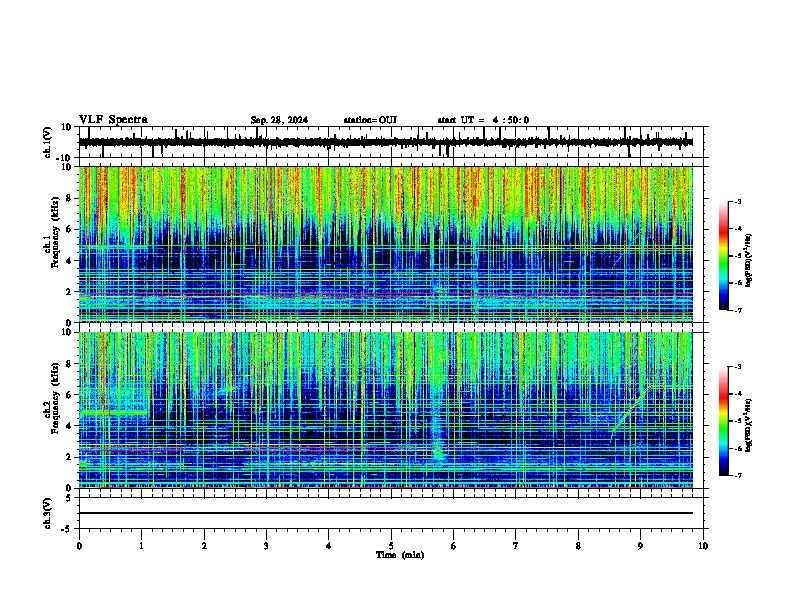This screenshot has width=792, height=612.
Task: Click the time axis tick label "5"
Action: (391, 546)
